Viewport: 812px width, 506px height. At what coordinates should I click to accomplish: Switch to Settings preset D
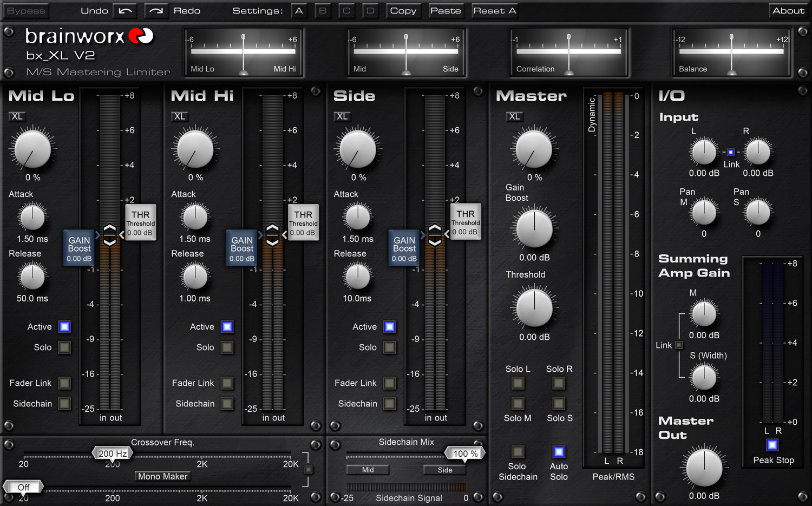tap(370, 10)
